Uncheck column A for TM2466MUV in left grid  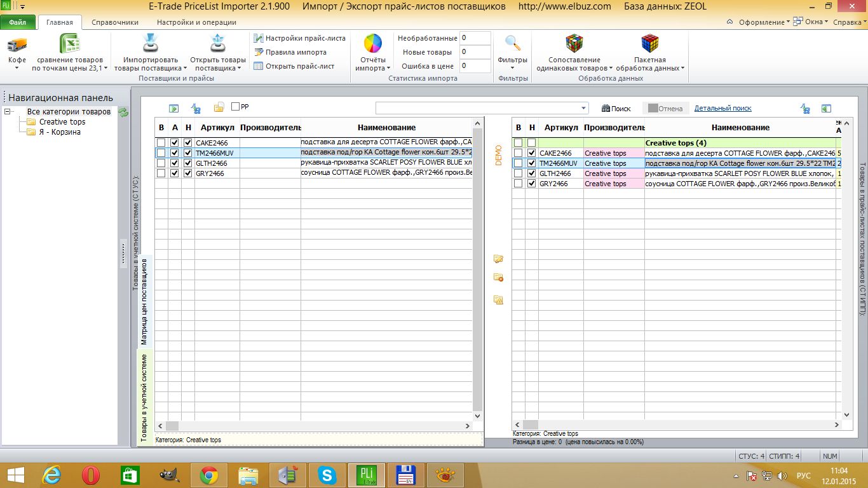coord(174,153)
